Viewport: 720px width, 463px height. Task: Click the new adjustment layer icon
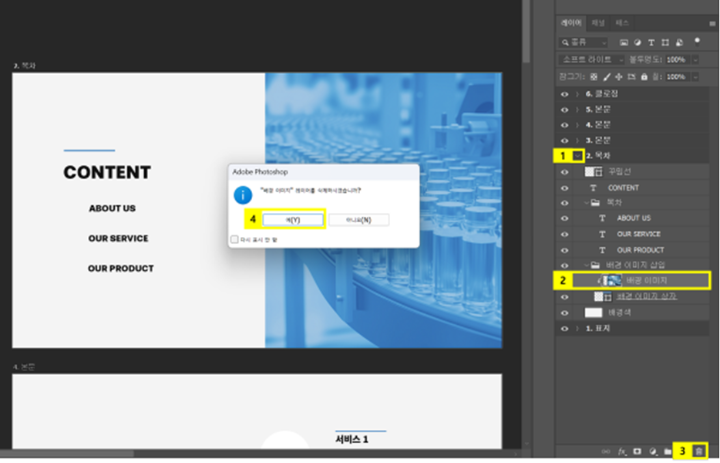pyautogui.click(x=653, y=452)
